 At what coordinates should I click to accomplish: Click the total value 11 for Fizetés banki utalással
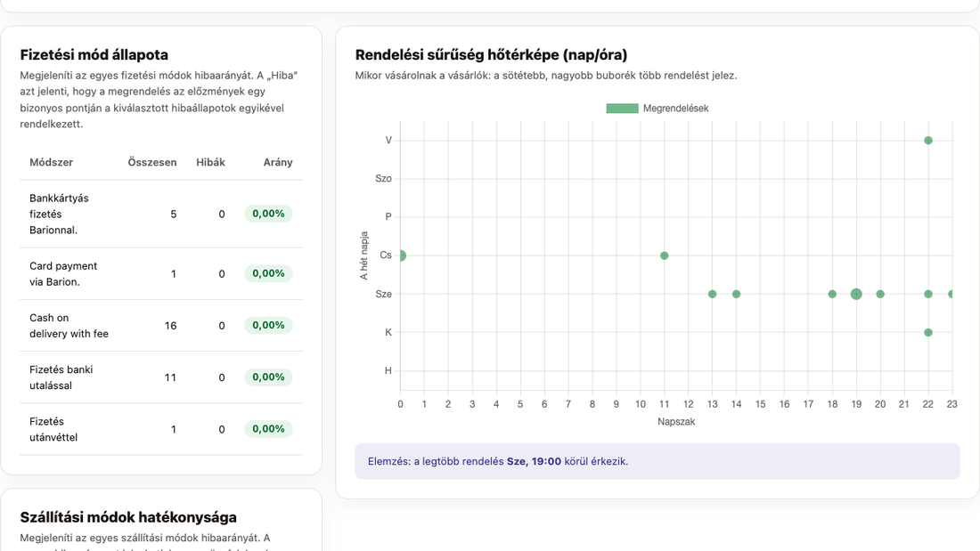pyautogui.click(x=171, y=377)
